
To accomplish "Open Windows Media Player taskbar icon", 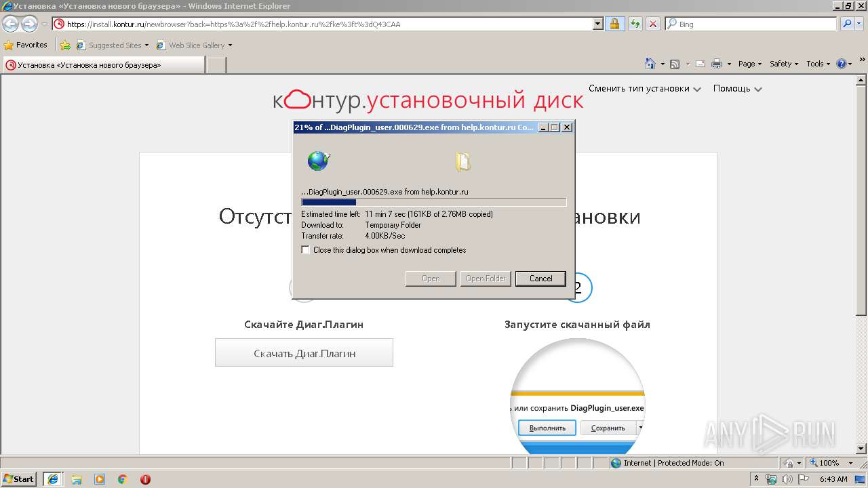I will click(100, 479).
